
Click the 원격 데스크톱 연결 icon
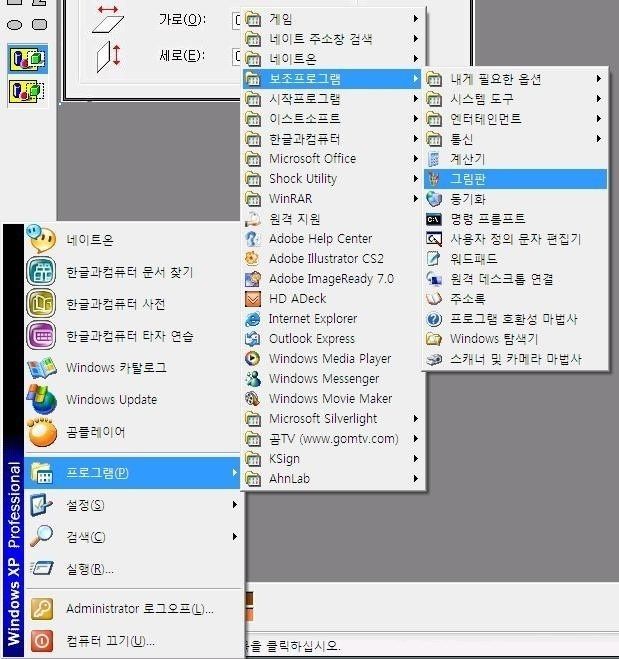pyautogui.click(x=434, y=279)
